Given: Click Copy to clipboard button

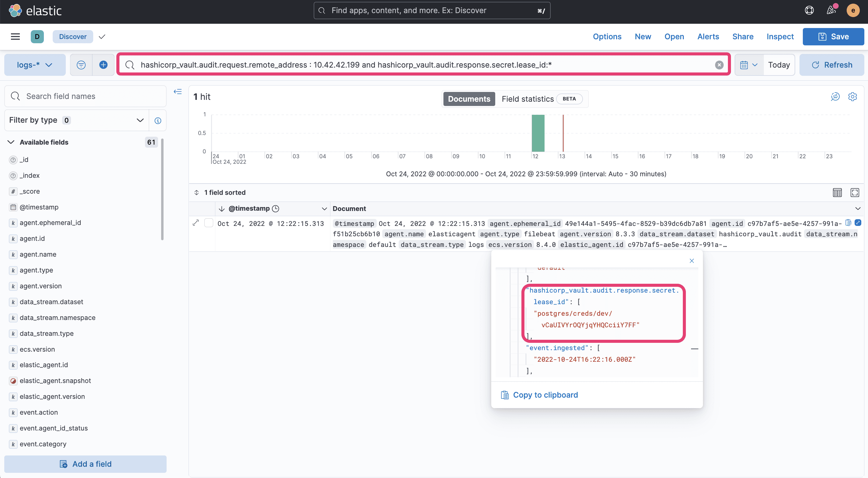Looking at the screenshot, I should point(539,394).
